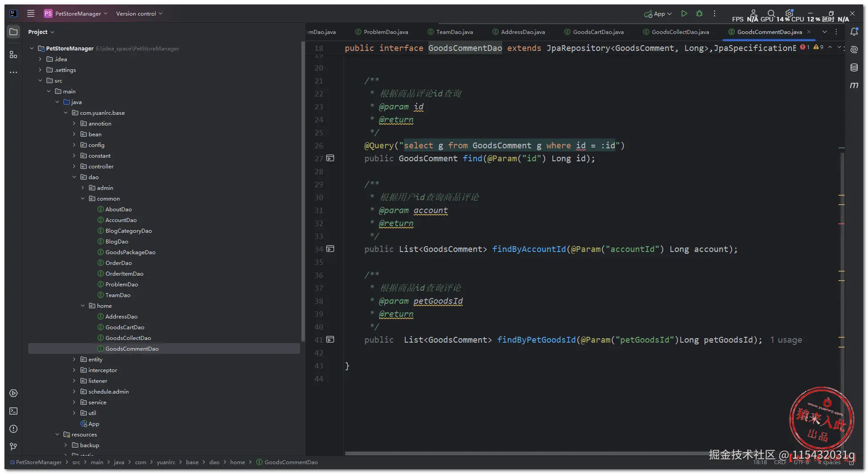Switch to the TeamDao.java tab
The width and height of the screenshot is (868, 474).
coord(450,32)
